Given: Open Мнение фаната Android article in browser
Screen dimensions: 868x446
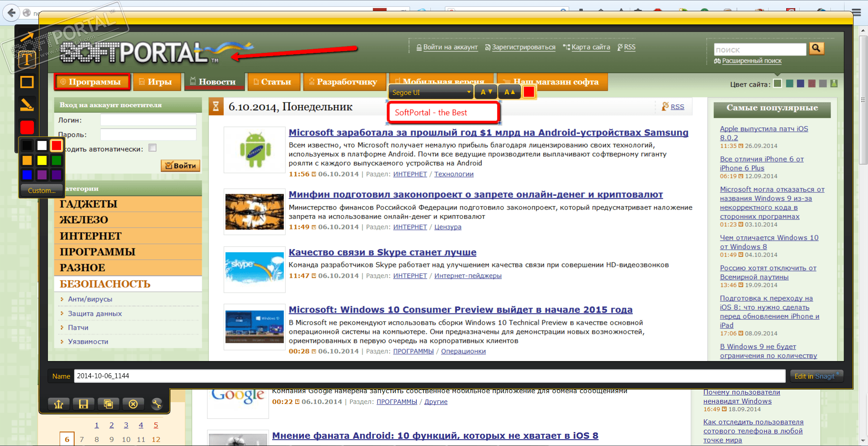Looking at the screenshot, I should point(435,436).
